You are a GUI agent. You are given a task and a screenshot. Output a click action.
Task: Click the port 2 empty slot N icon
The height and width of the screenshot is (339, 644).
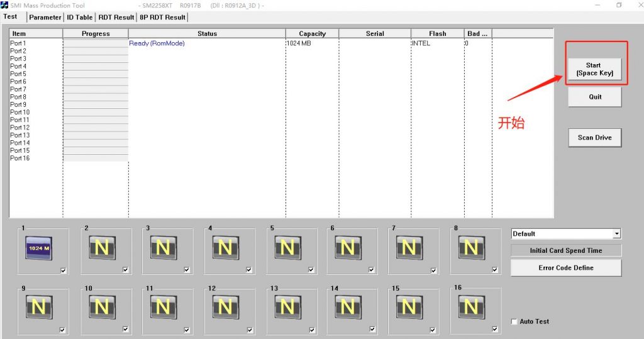coord(101,248)
